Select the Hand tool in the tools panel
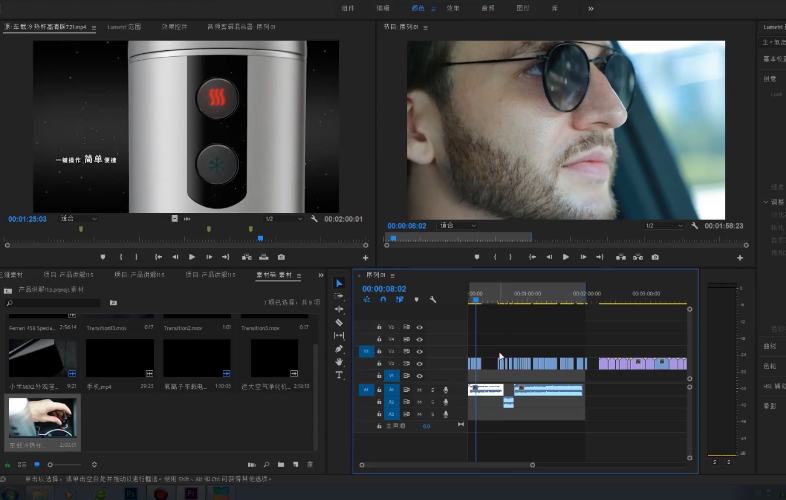Viewport: 786px width, 500px height. (x=339, y=362)
